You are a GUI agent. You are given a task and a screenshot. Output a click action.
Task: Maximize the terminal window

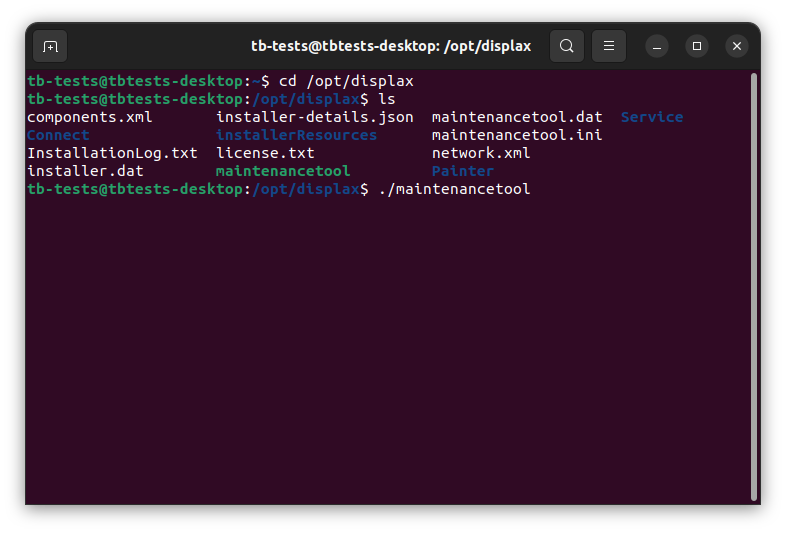click(x=697, y=46)
